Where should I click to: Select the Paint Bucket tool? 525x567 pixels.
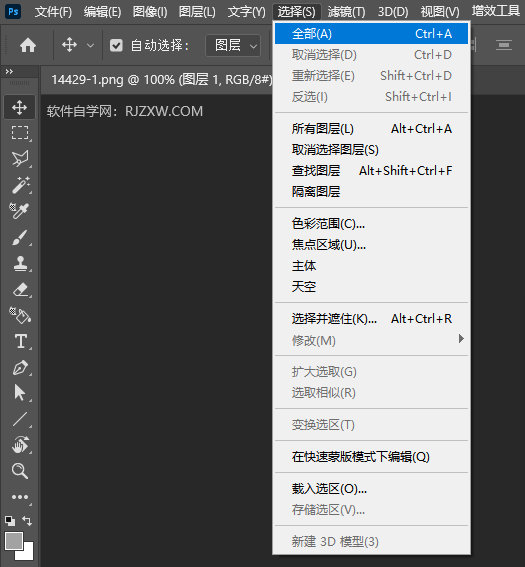coord(20,315)
